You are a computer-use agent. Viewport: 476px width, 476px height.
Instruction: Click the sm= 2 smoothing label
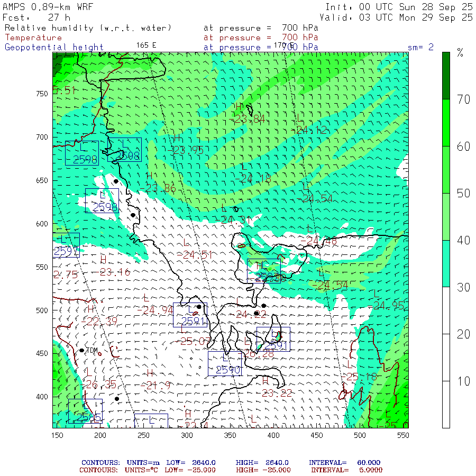[420, 47]
